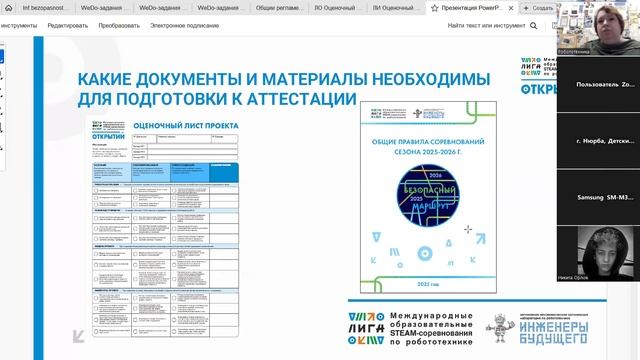Image resolution: width=640 pixels, height=360 pixels.
Task: Switch to the "Inf bezopasnost" document tab
Action: pos(43,8)
